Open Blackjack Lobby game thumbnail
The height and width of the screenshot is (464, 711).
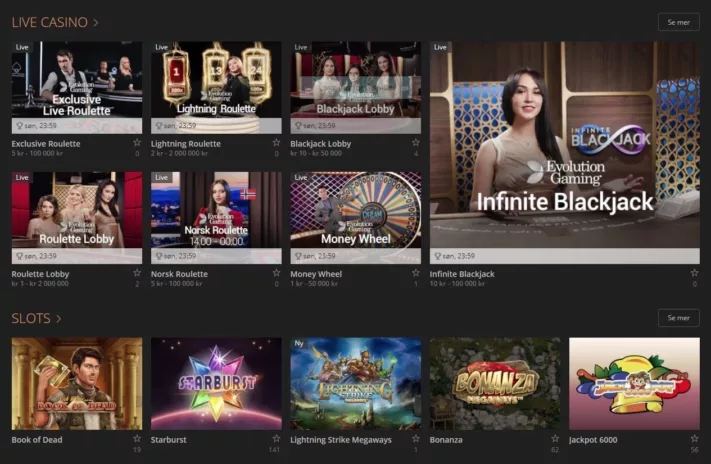click(x=356, y=88)
